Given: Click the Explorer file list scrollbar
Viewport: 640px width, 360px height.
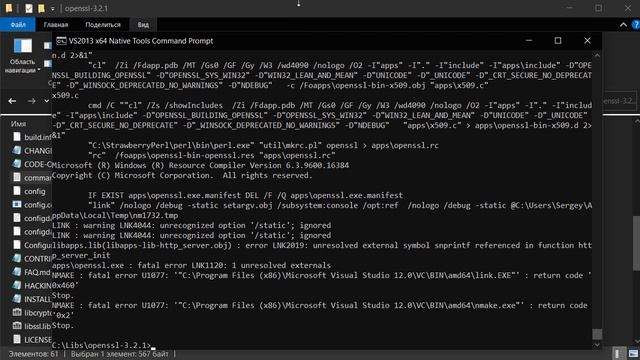Looking at the screenshot, I should click(636, 243).
